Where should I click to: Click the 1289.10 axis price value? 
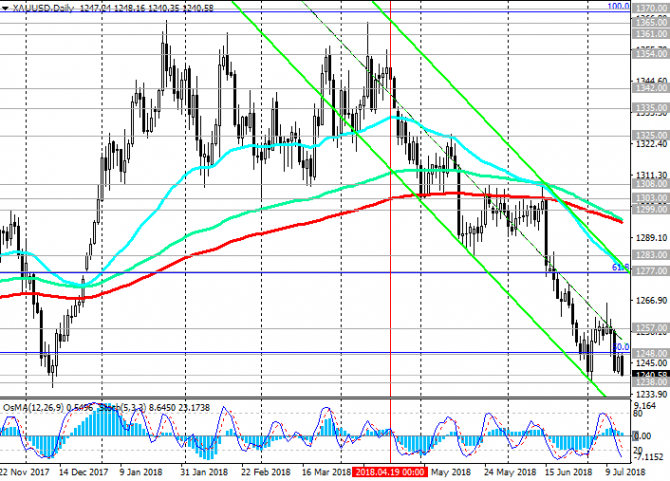tap(651, 238)
